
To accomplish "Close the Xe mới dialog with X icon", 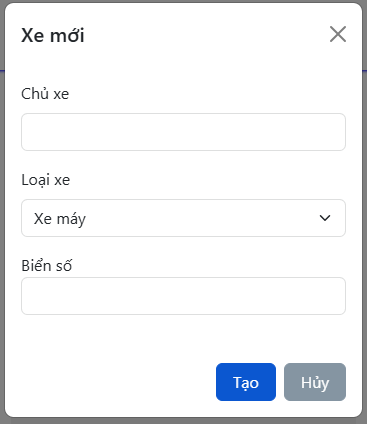I will (338, 34).
